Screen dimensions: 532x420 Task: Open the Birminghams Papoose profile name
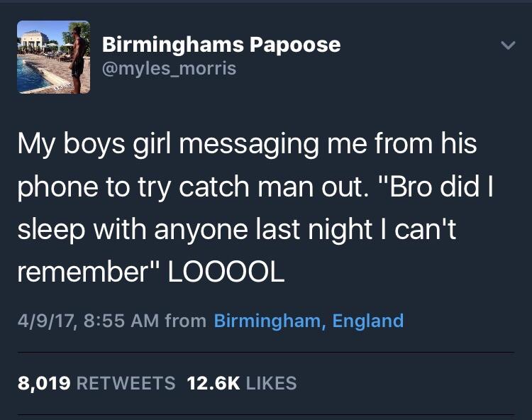tap(221, 45)
